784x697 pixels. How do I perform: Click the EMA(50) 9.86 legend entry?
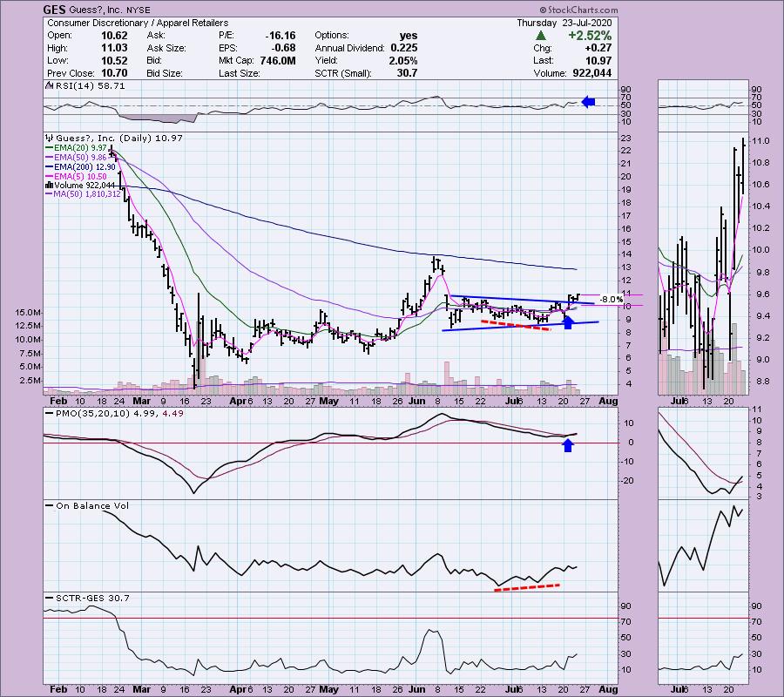pyautogui.click(x=81, y=158)
